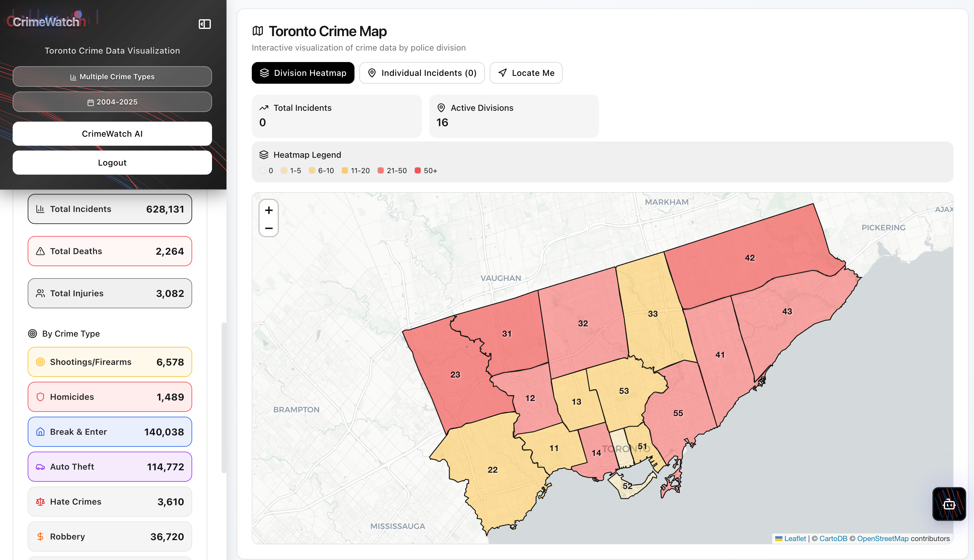
Task: Toggle the Robbery crime type filter
Action: point(110,537)
